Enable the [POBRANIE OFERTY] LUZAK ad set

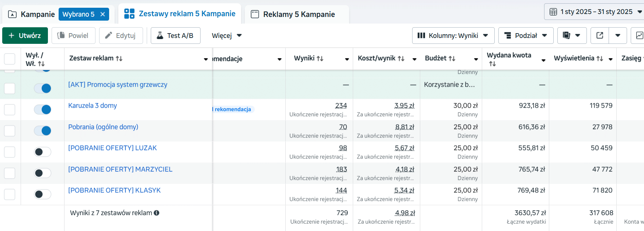(x=42, y=152)
